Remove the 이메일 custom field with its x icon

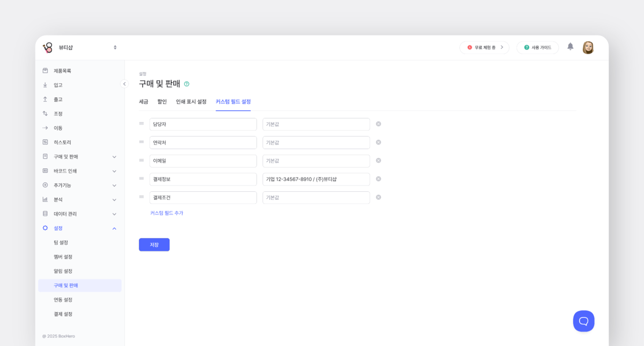click(378, 160)
